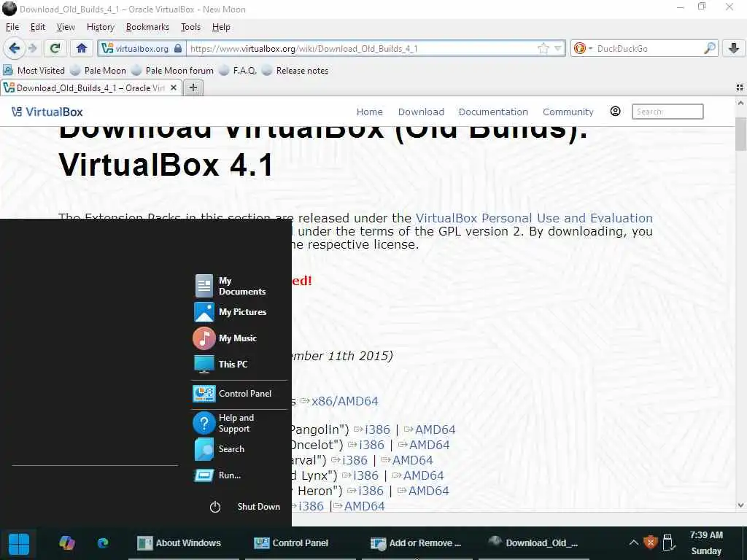Open the DuckDuckGo search engine selector
Image resolution: width=747 pixels, height=560 pixels.
coord(583,48)
